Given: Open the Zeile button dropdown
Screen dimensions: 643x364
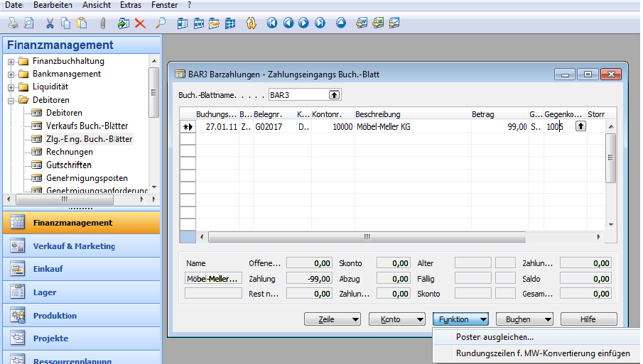Looking at the screenshot, I should click(355, 319).
